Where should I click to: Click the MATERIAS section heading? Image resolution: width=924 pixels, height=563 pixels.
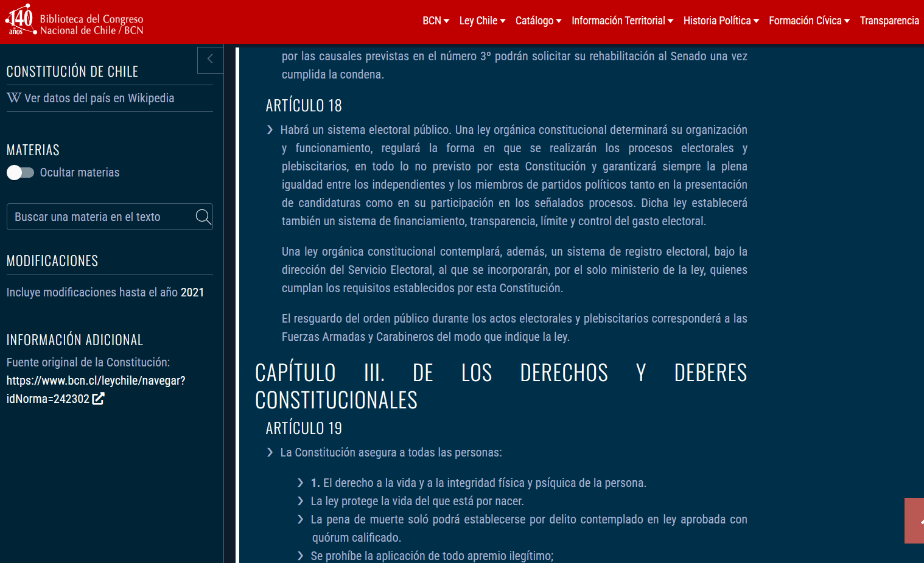33,150
